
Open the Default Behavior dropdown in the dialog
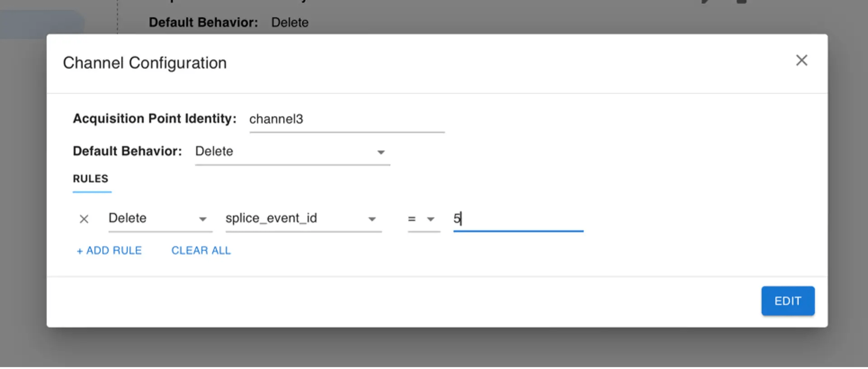click(292, 151)
